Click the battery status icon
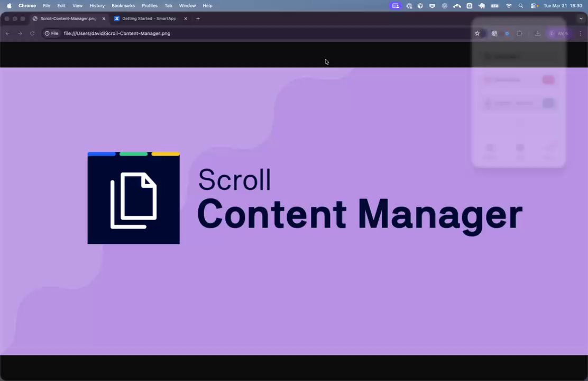Viewport: 588px width, 381px height. 494,6
